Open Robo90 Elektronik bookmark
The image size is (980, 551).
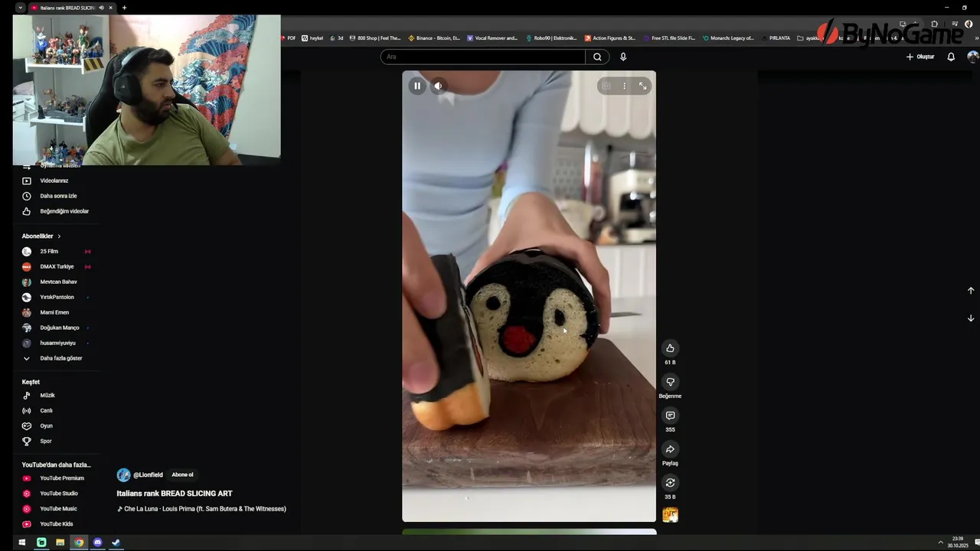point(551,37)
